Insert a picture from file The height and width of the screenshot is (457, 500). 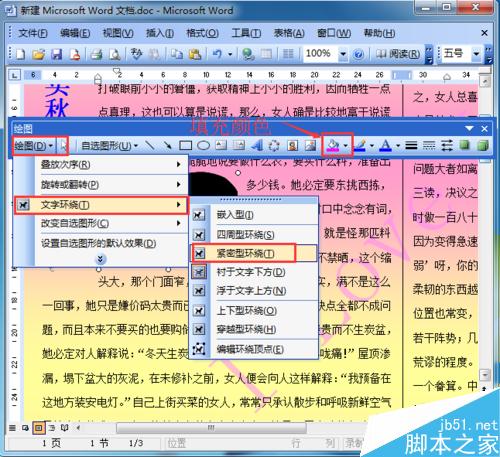(x=310, y=145)
